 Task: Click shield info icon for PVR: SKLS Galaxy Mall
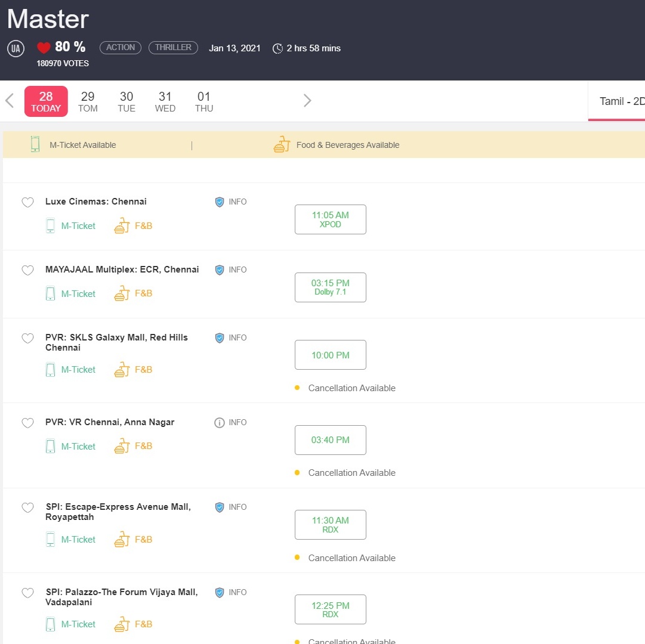220,338
